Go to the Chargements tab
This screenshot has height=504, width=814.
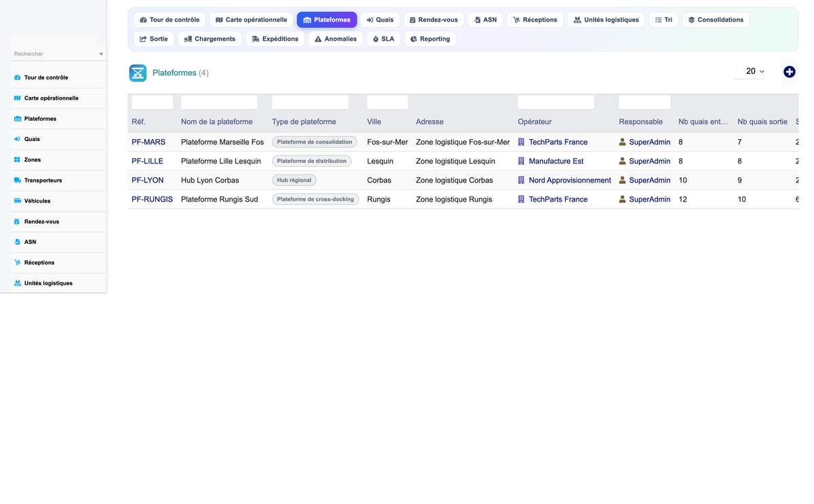(x=210, y=39)
